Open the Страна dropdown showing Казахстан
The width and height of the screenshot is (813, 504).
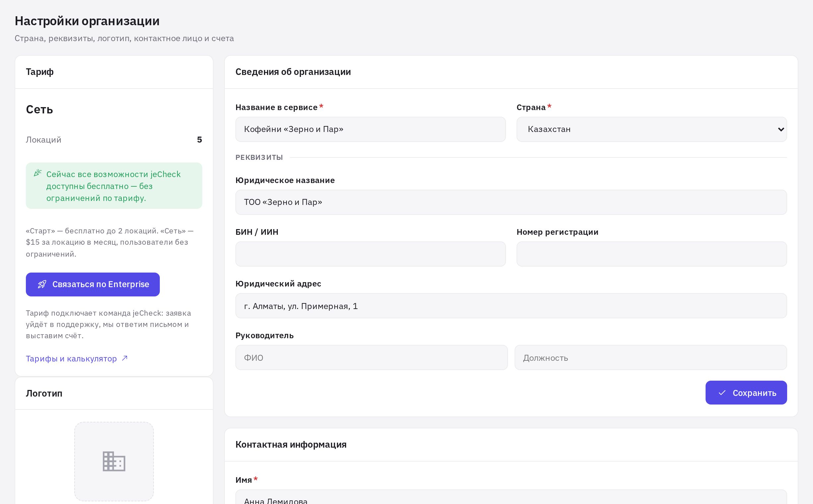pos(652,129)
